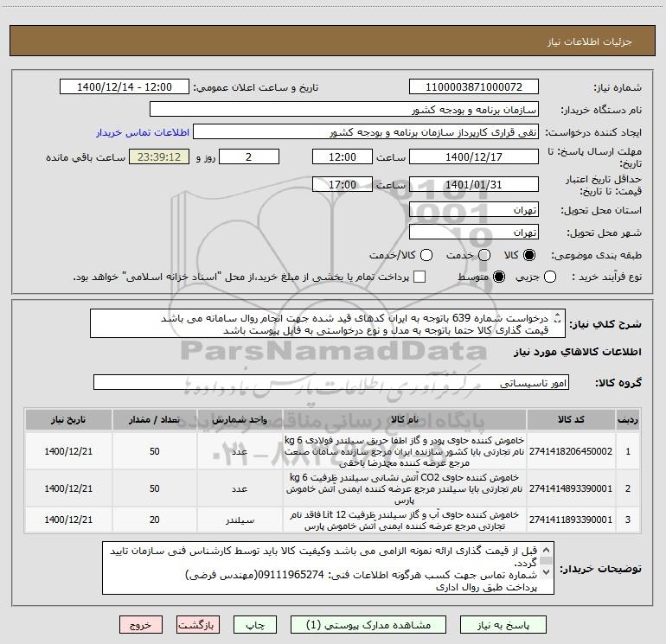The height and width of the screenshot is (644, 666).
Task: Click the استان محل تحویل field تهران
Action: (474, 210)
